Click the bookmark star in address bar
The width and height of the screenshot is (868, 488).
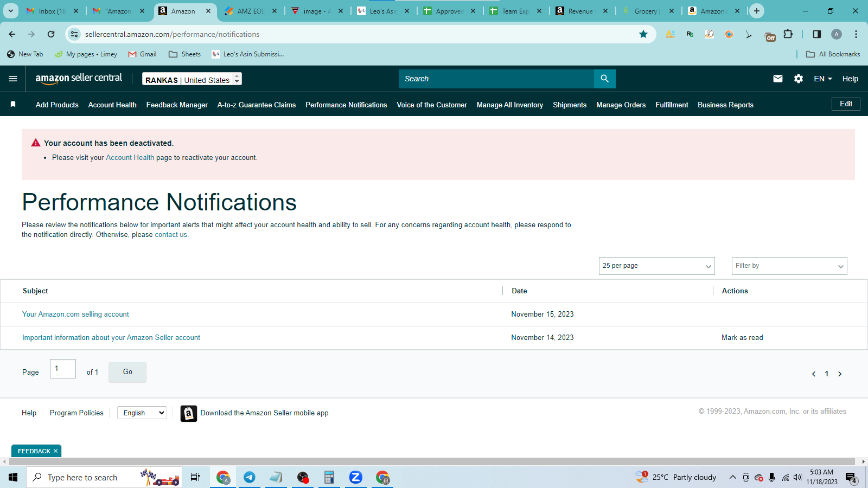click(x=643, y=34)
